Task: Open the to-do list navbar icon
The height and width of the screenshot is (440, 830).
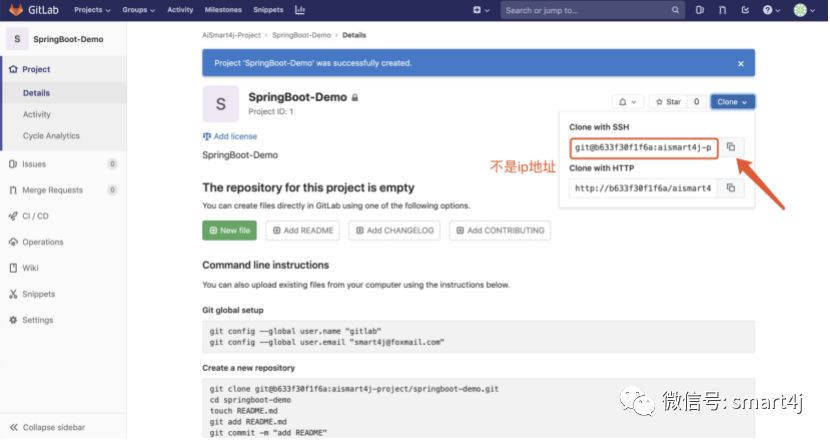Action: click(745, 10)
